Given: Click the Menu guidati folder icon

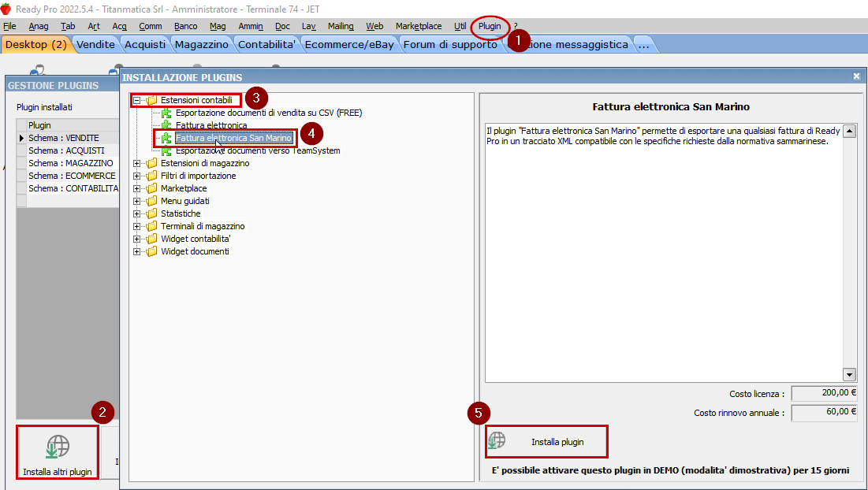Looking at the screenshot, I should [151, 202].
